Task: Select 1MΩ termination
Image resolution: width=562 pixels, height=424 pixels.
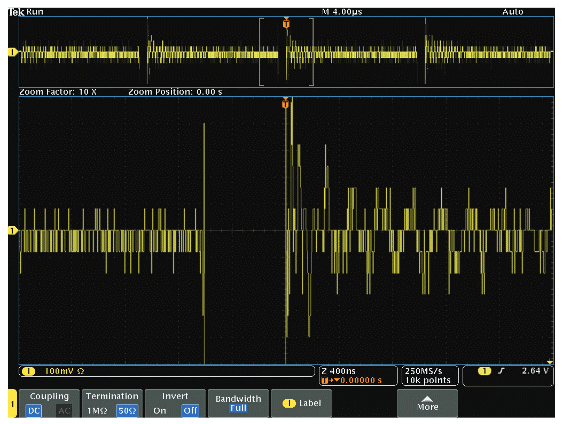Action: pyautogui.click(x=97, y=411)
